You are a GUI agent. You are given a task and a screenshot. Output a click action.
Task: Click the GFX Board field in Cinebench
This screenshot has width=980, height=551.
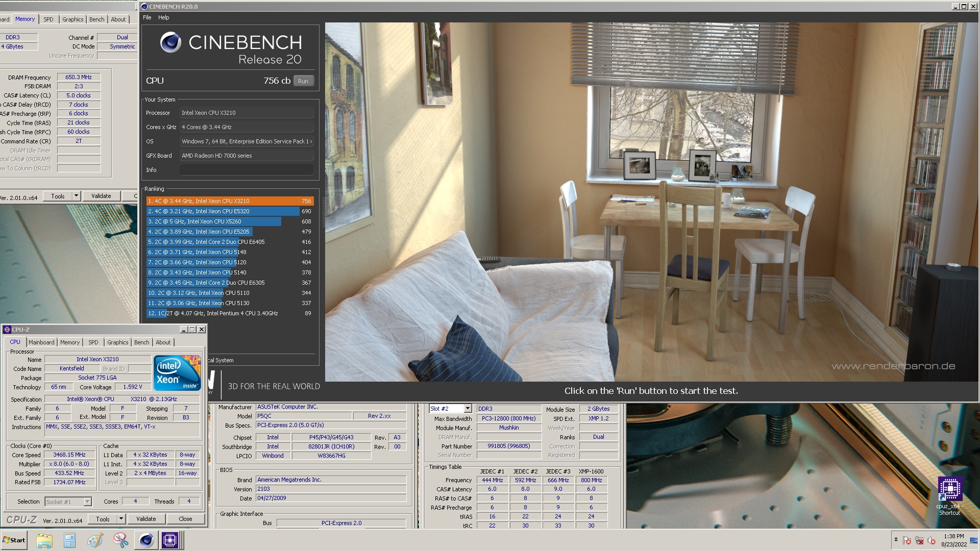click(x=247, y=156)
